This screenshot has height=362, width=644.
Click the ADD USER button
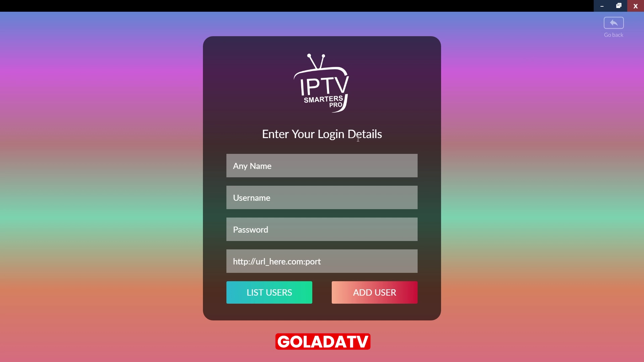click(375, 292)
